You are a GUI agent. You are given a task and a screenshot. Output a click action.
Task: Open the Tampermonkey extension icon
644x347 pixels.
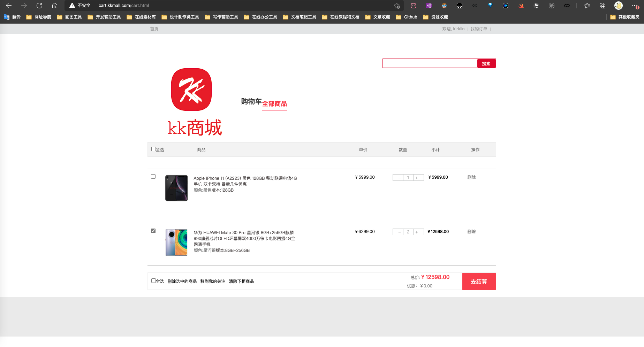(460, 6)
